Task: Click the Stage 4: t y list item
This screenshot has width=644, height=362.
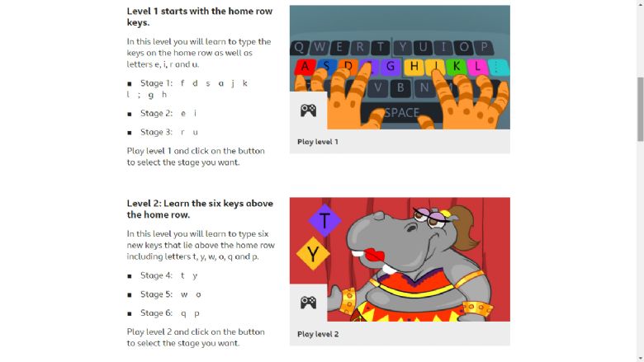Action: (x=163, y=275)
